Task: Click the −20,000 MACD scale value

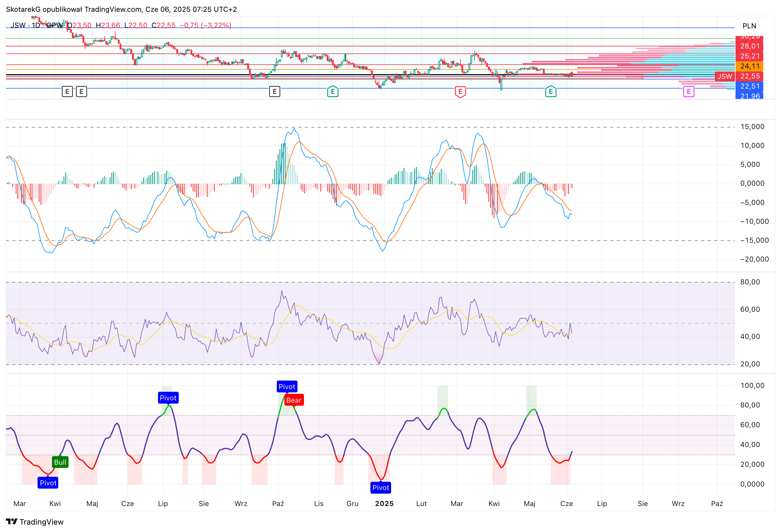Action: click(754, 259)
